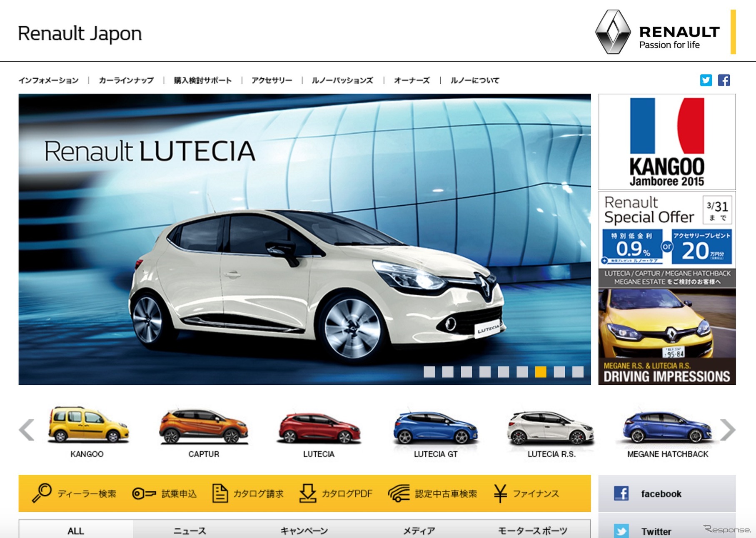Image resolution: width=756 pixels, height=538 pixels.
Task: Switch to the ニュース tab
Action: 190,530
